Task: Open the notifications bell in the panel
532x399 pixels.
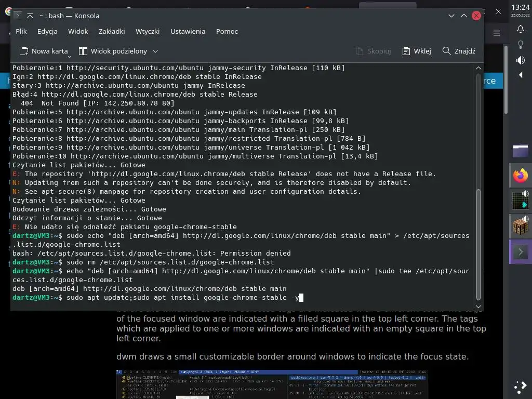Action: click(x=521, y=29)
